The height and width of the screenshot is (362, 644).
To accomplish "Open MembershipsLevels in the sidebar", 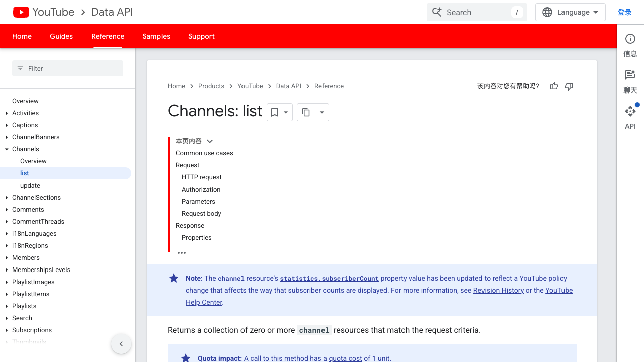I will [41, 270].
